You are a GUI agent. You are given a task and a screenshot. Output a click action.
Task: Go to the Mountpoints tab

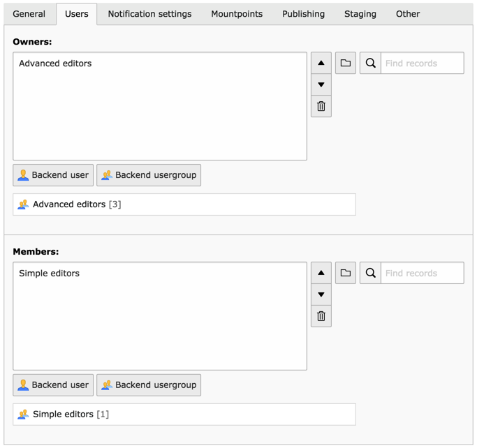tap(237, 14)
